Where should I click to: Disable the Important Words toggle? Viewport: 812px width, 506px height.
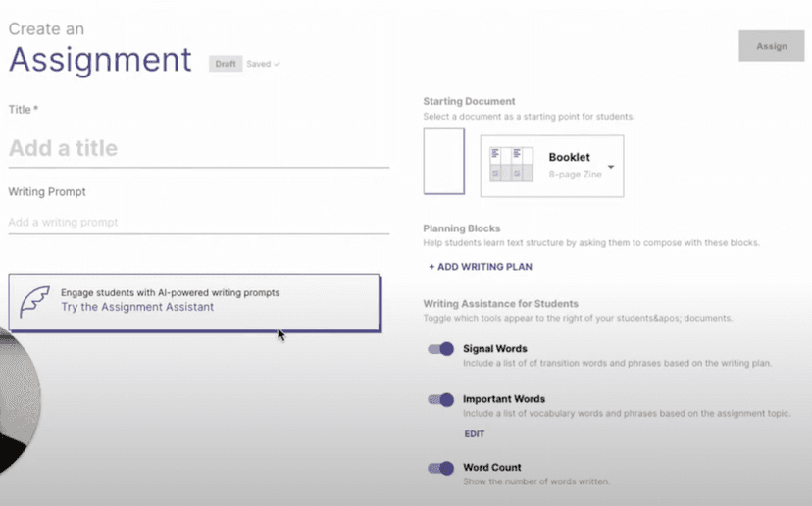pos(441,399)
